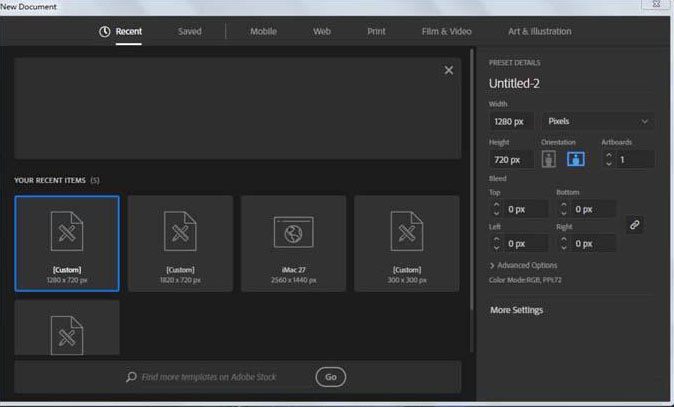Click the Adobe Stock search magnifier icon
This screenshot has height=407, width=674.
click(131, 377)
